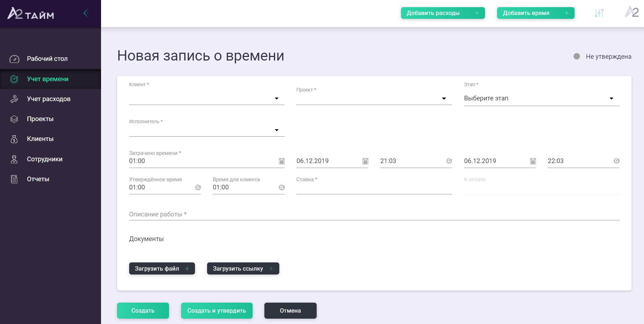Viewport: 644px width, 324px height.
Task: Click the Проекты layers icon
Action: [14, 119]
